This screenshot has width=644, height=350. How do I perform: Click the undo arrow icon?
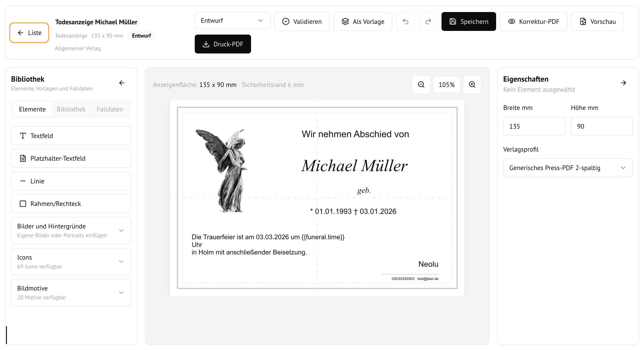click(x=405, y=21)
